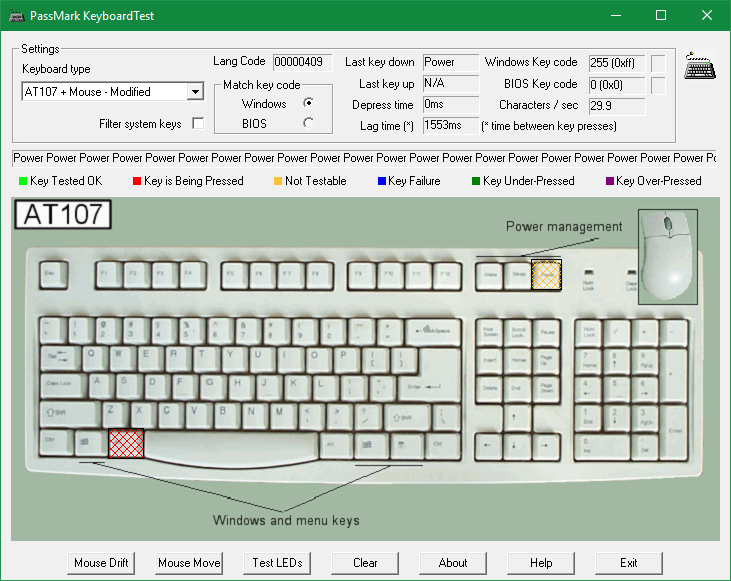Click the Windows Key code value 255 (0xff)
Image resolution: width=731 pixels, height=581 pixels.
(x=617, y=63)
